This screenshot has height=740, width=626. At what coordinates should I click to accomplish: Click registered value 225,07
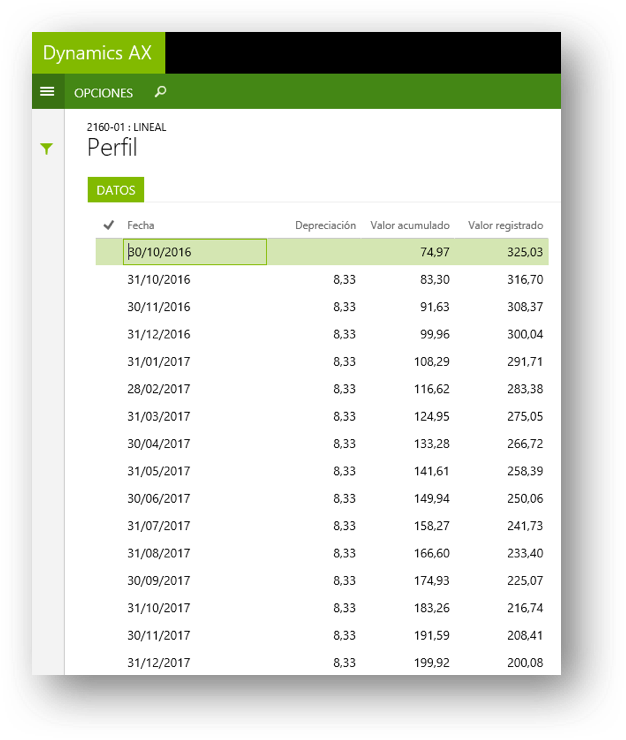pos(525,580)
